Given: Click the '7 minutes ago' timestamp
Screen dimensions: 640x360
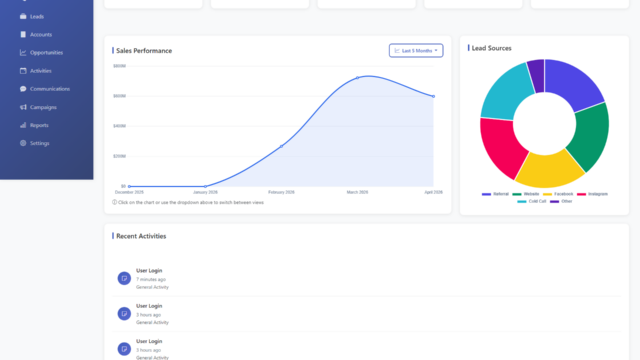Looking at the screenshot, I should click(x=151, y=280).
